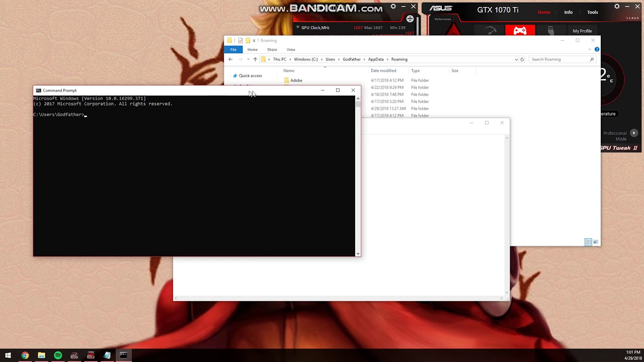Expand the This PC breadcrumb arrow
The image size is (644, 362).
[290, 59]
